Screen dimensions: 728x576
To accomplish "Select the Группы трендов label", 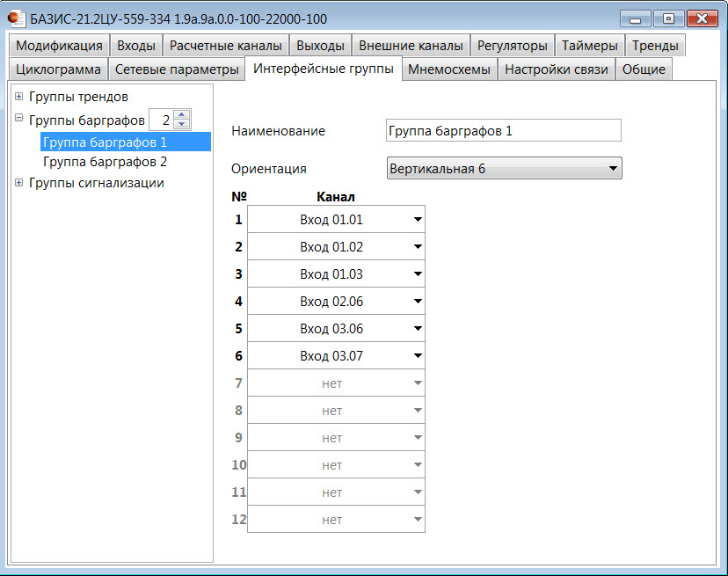I will [x=78, y=97].
